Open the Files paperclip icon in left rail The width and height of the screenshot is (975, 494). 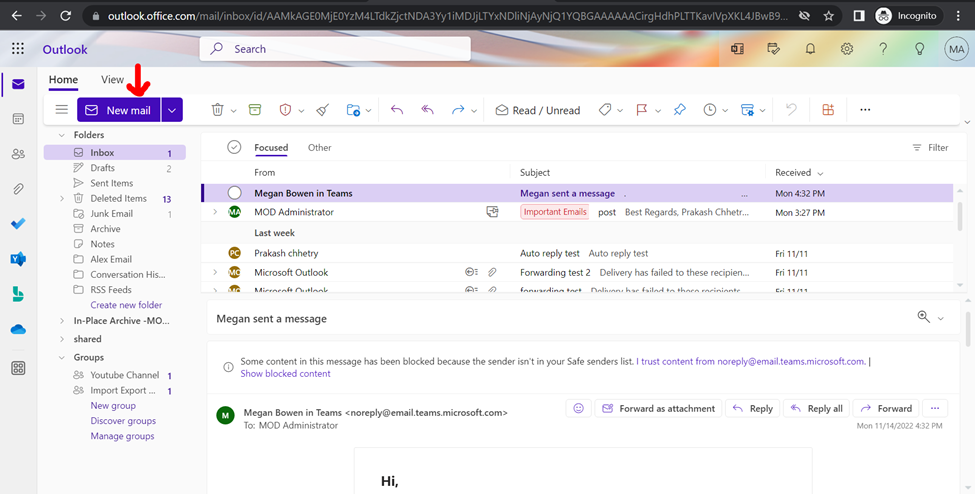18,189
